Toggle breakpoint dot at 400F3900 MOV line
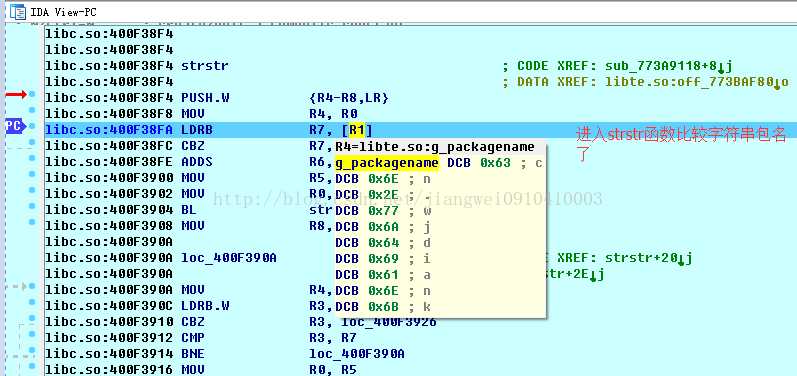797x376 pixels. coord(32,174)
